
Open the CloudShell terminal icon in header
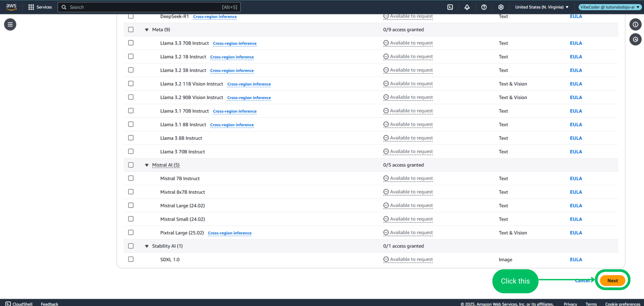(450, 7)
